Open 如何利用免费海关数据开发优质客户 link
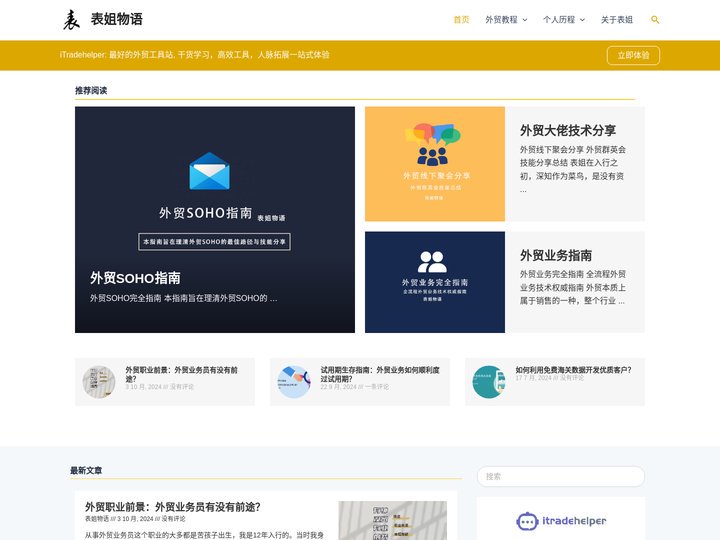The width and height of the screenshot is (720, 540). pos(573,370)
